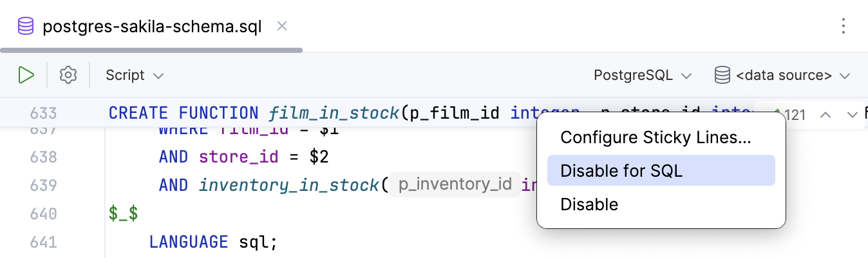
Task: Open the Script mode dropdown
Action: [135, 75]
